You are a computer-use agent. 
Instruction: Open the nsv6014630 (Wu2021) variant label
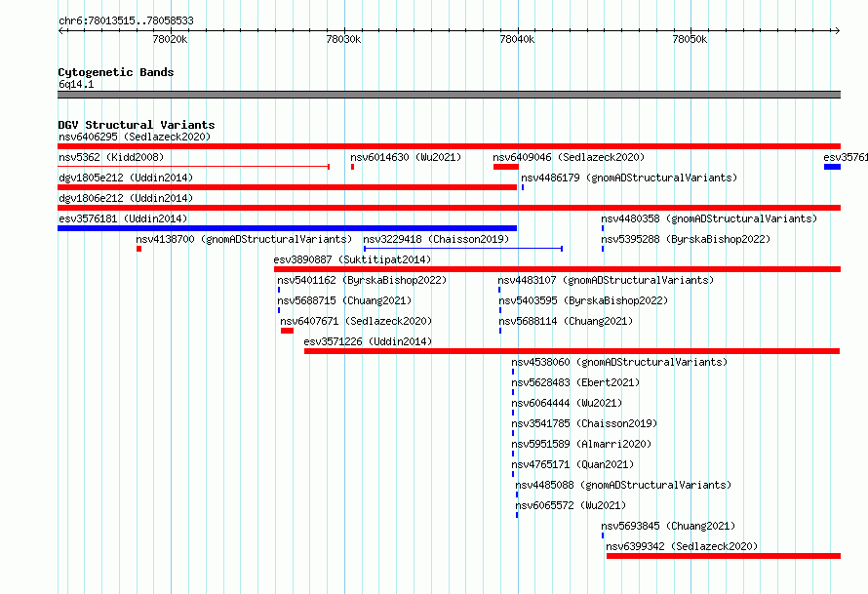pos(406,157)
